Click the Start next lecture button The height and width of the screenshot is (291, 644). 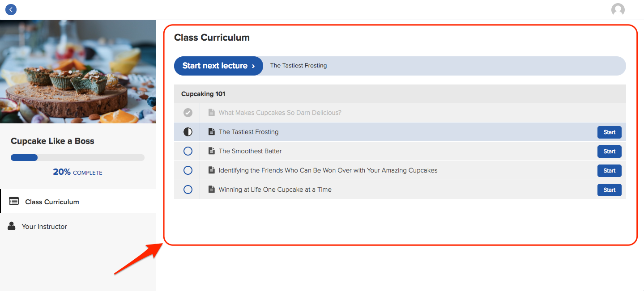click(218, 66)
